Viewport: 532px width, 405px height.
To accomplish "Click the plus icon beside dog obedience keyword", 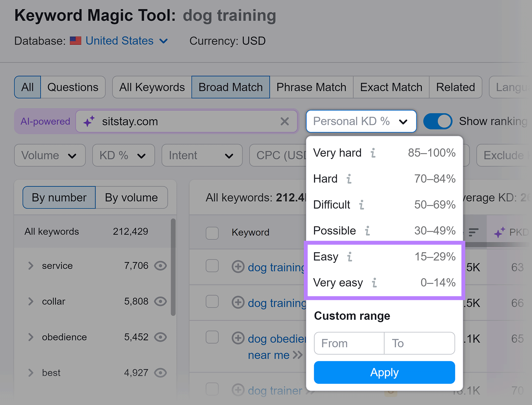I will click(x=238, y=338).
